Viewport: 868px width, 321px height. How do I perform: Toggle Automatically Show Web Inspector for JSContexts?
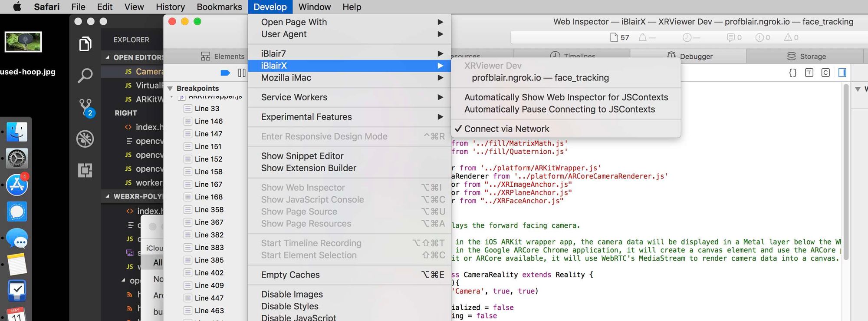[566, 97]
